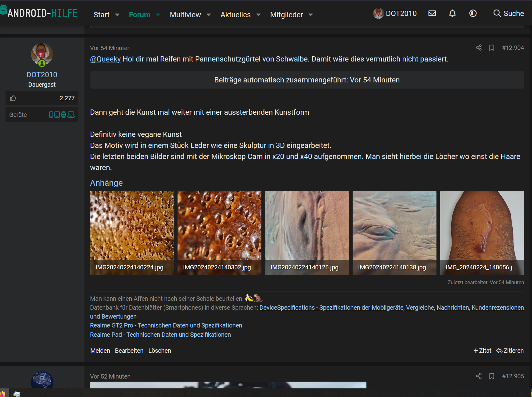Open DOT2010 profile avatar in sidebar
This screenshot has width=532, height=397.
pos(42,54)
